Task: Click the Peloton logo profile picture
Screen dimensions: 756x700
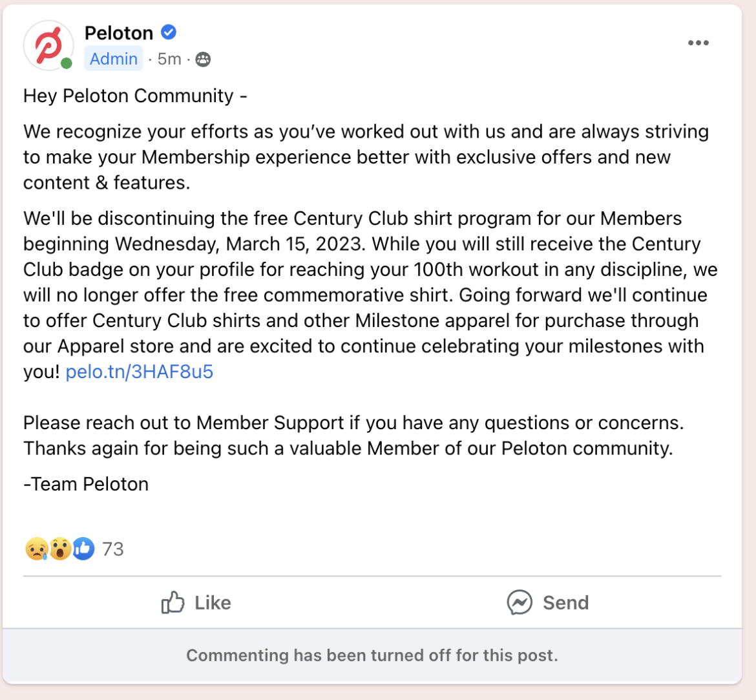Action: click(x=48, y=45)
